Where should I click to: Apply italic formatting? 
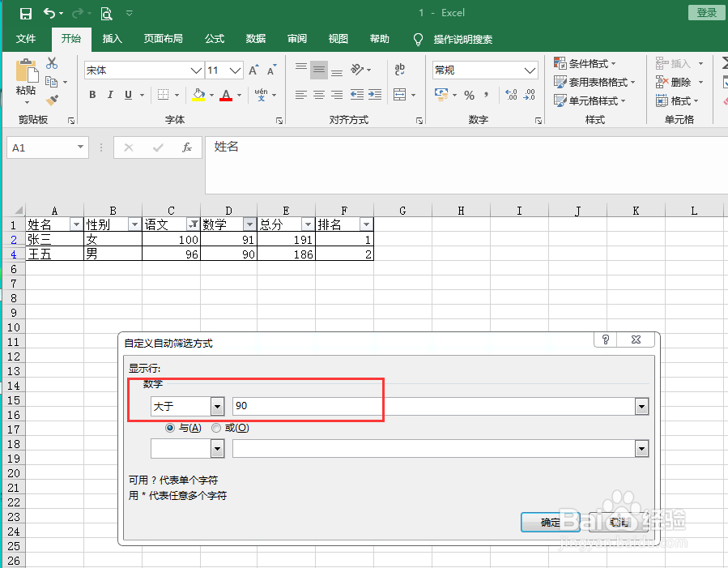click(110, 95)
